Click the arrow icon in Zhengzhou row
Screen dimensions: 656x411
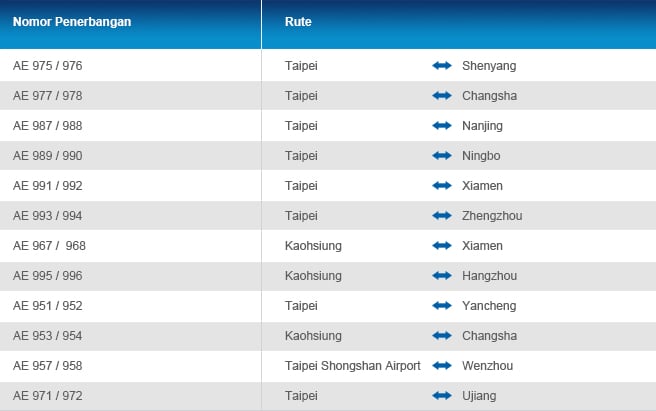(442, 216)
